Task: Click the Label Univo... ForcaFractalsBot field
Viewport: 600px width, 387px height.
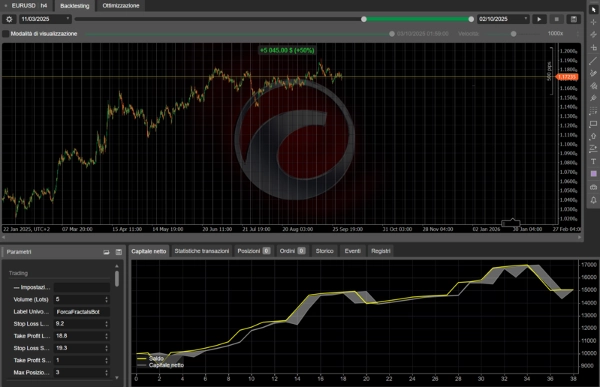Action: [82, 312]
